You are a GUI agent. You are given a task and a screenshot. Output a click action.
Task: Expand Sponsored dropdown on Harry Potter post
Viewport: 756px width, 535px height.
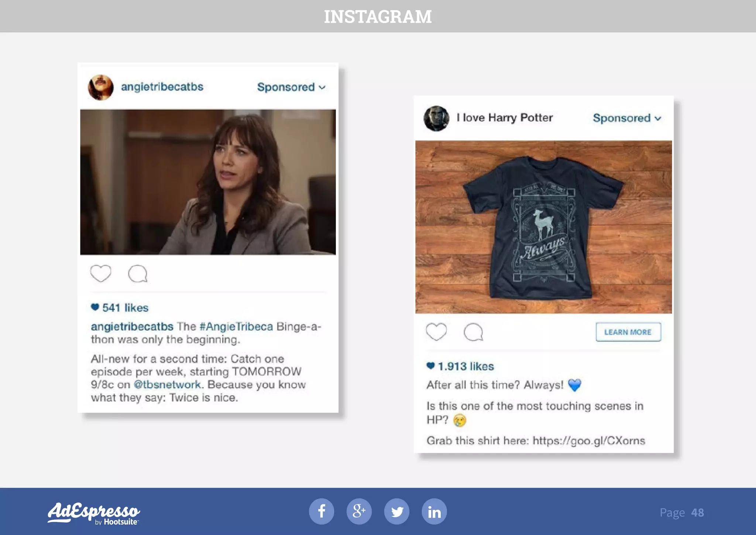pyautogui.click(x=627, y=118)
